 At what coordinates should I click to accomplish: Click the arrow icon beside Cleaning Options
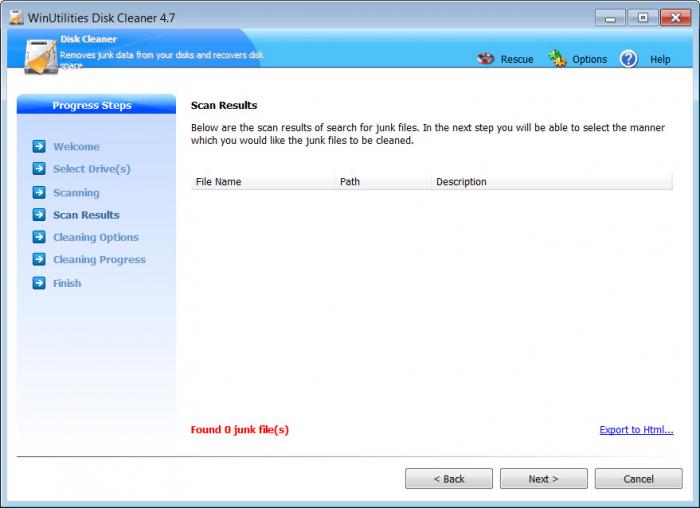(39, 237)
